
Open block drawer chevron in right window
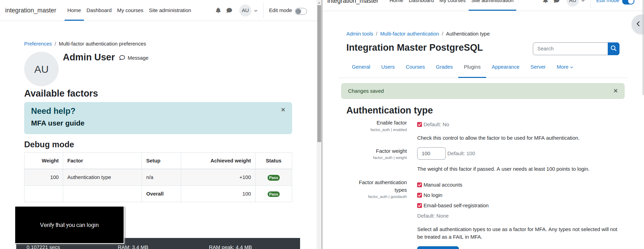point(638,24)
